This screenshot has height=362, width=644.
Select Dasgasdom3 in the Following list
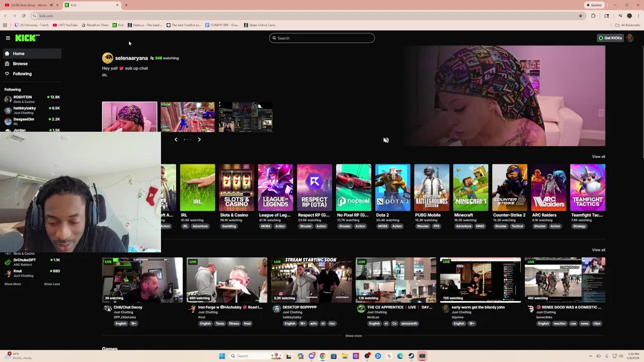(x=32, y=121)
